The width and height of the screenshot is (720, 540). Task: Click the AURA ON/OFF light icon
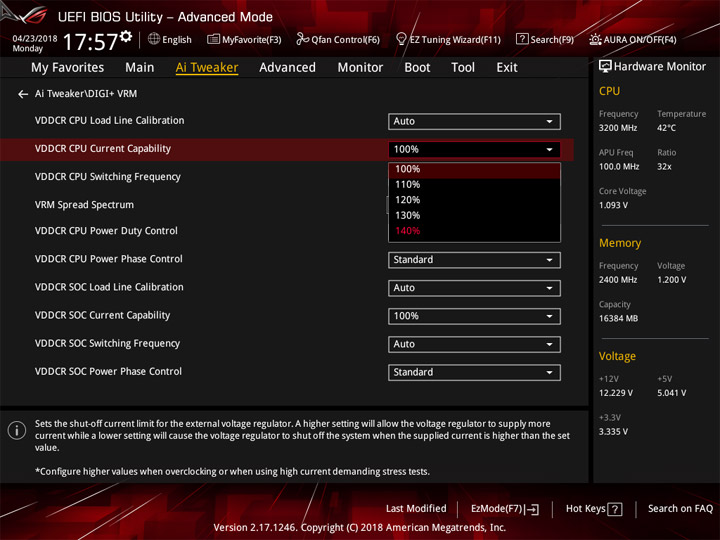595,39
